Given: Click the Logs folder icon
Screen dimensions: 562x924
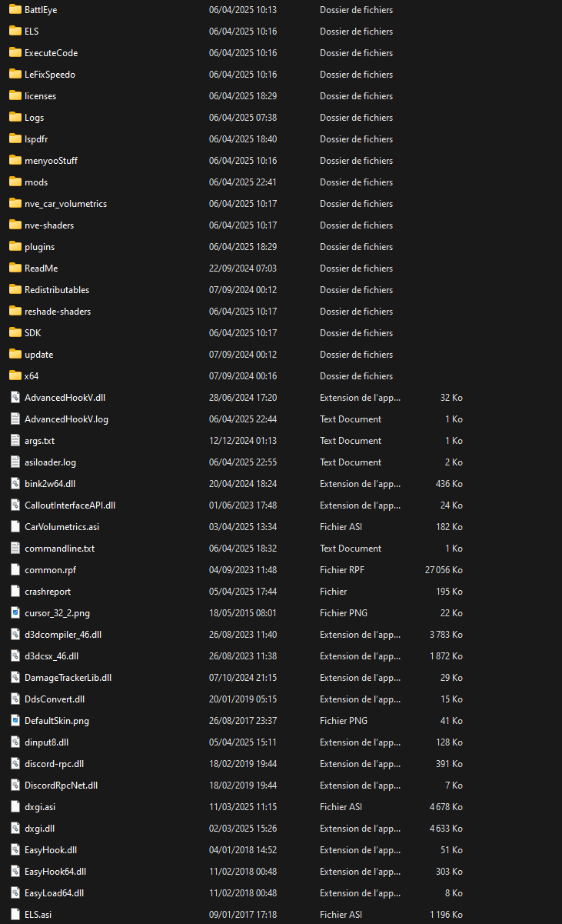Looking at the screenshot, I should 15,118.
